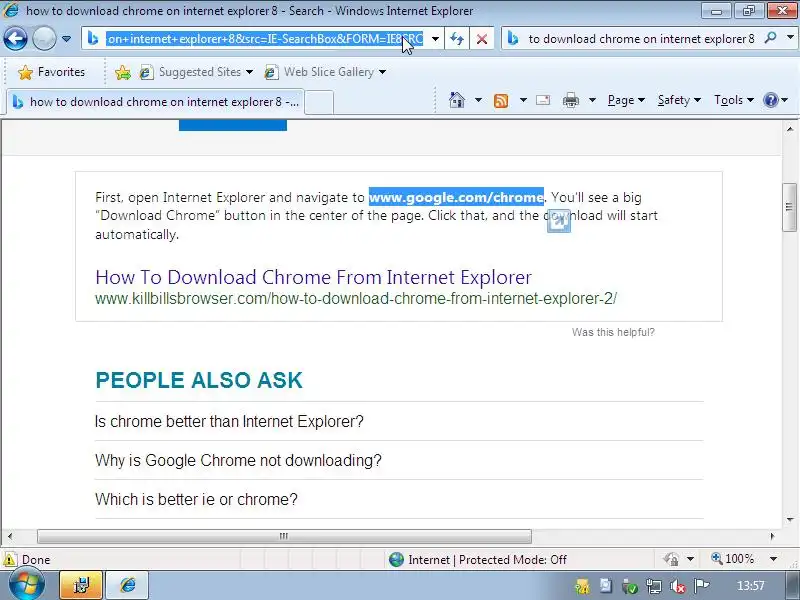Image resolution: width=800 pixels, height=600 pixels.
Task: Click the accelerator icon near selected text
Action: 559,221
